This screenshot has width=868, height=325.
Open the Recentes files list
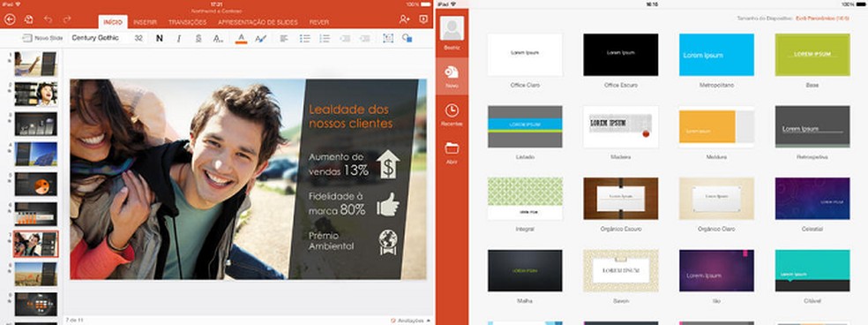pyautogui.click(x=452, y=114)
